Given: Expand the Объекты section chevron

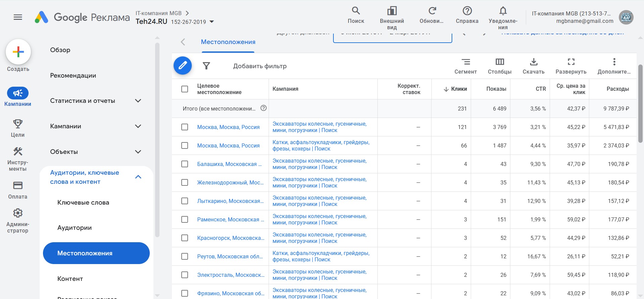Looking at the screenshot, I should tap(138, 152).
